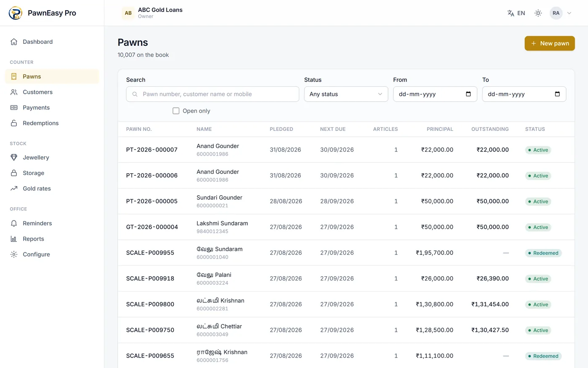588x368 pixels.
Task: Expand the user menu chevron
Action: (x=569, y=13)
